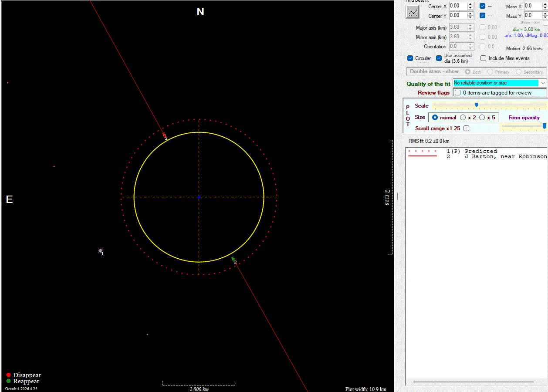Uncheck the checkbox beside Center Y

tap(483, 16)
